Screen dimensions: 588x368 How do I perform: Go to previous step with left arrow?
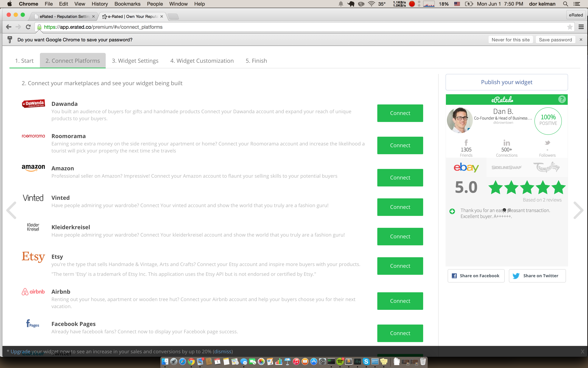pos(11,210)
